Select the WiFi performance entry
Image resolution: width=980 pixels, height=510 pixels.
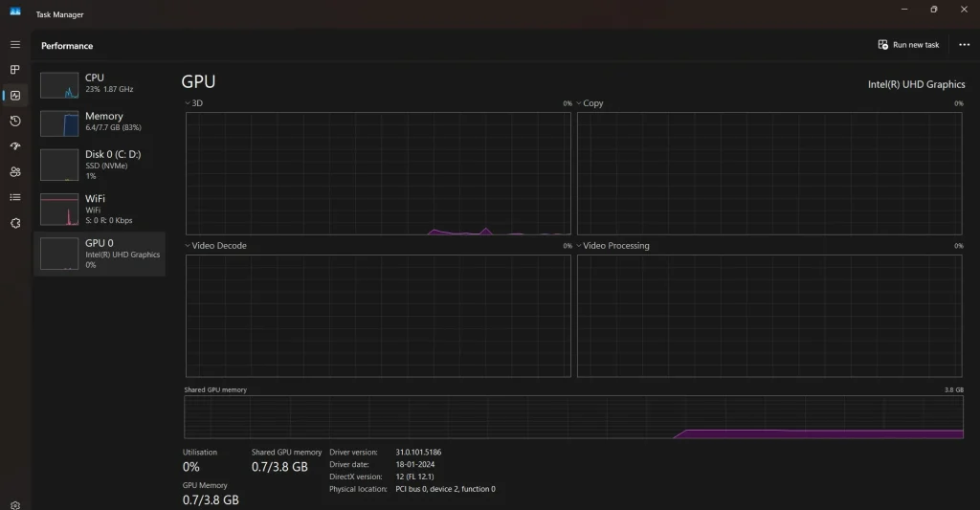[x=100, y=209]
